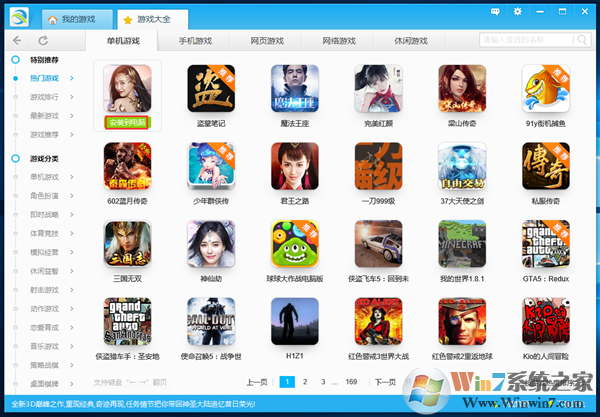Open 完美红颜 game icon
The image size is (600, 417).
[x=378, y=88]
